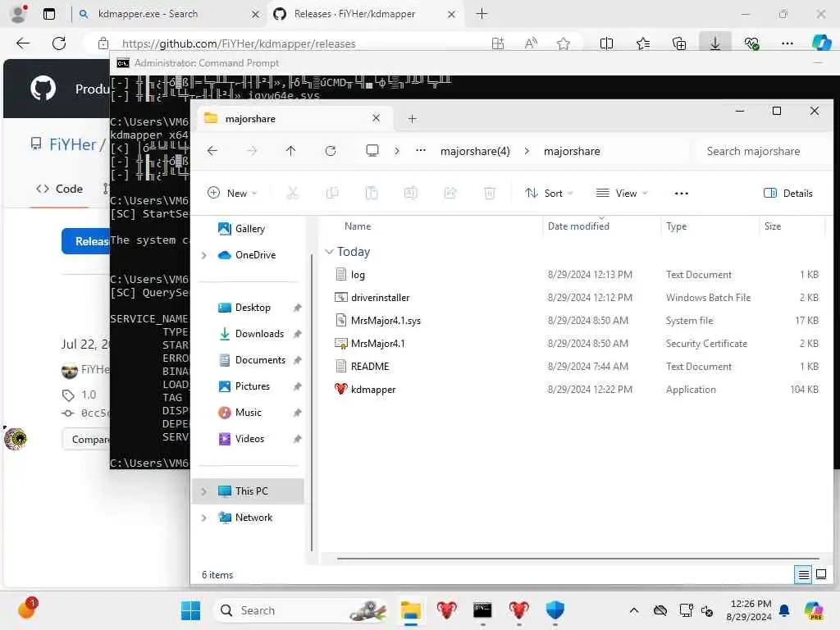Switch to large thumbnails view icon
Viewport: 840px width, 630px height.
(820, 575)
